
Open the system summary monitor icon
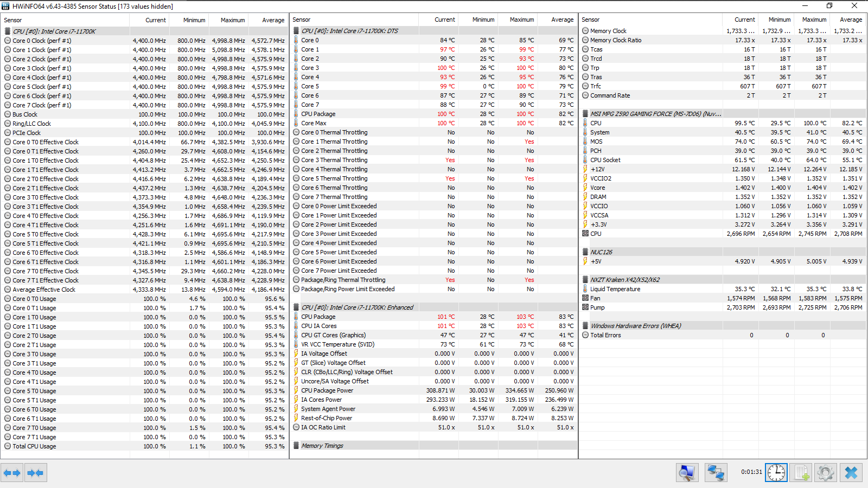click(687, 473)
